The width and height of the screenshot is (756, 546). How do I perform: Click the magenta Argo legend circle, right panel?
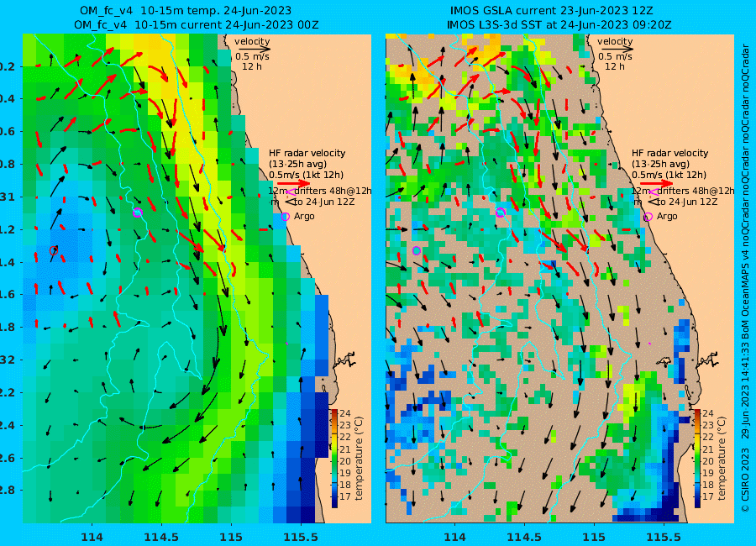[x=648, y=217]
